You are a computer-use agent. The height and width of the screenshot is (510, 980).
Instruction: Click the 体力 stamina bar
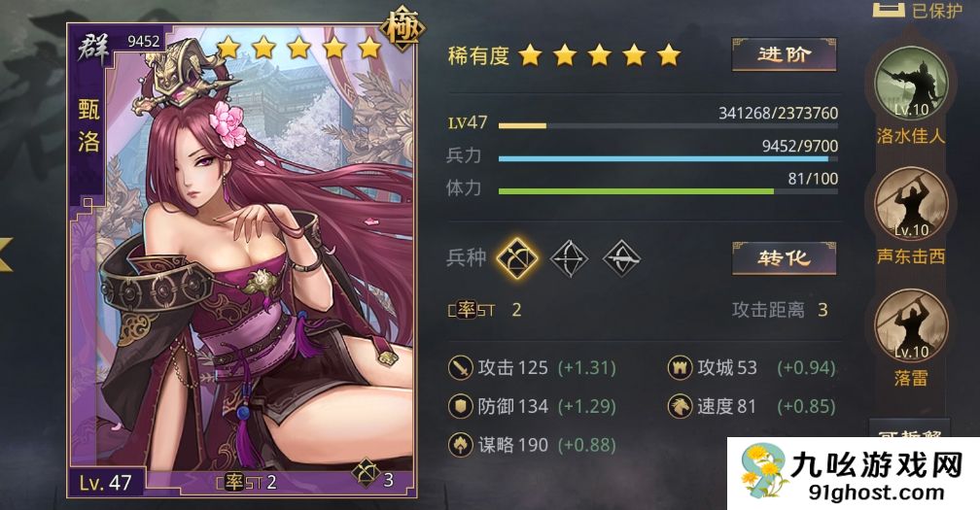[668, 191]
